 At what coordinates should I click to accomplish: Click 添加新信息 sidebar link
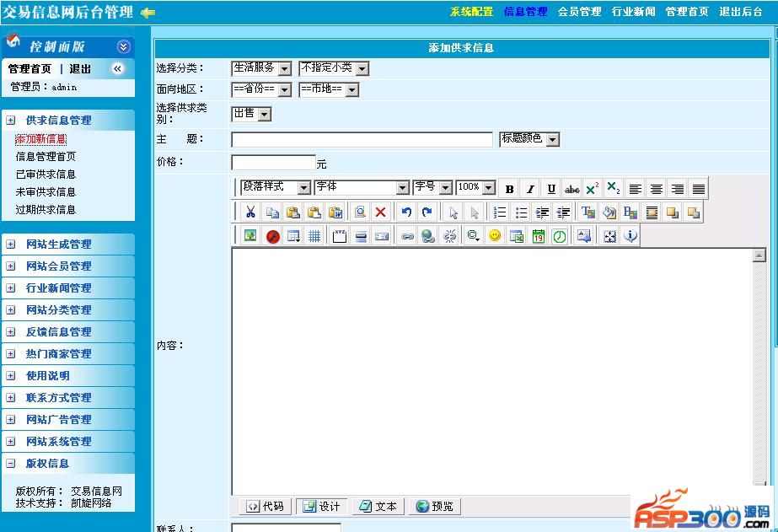click(x=40, y=139)
